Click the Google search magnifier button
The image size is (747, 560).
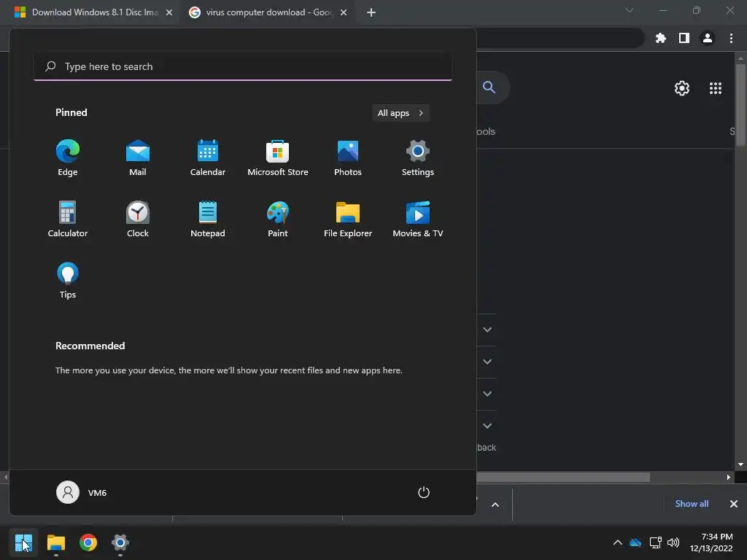tap(489, 87)
